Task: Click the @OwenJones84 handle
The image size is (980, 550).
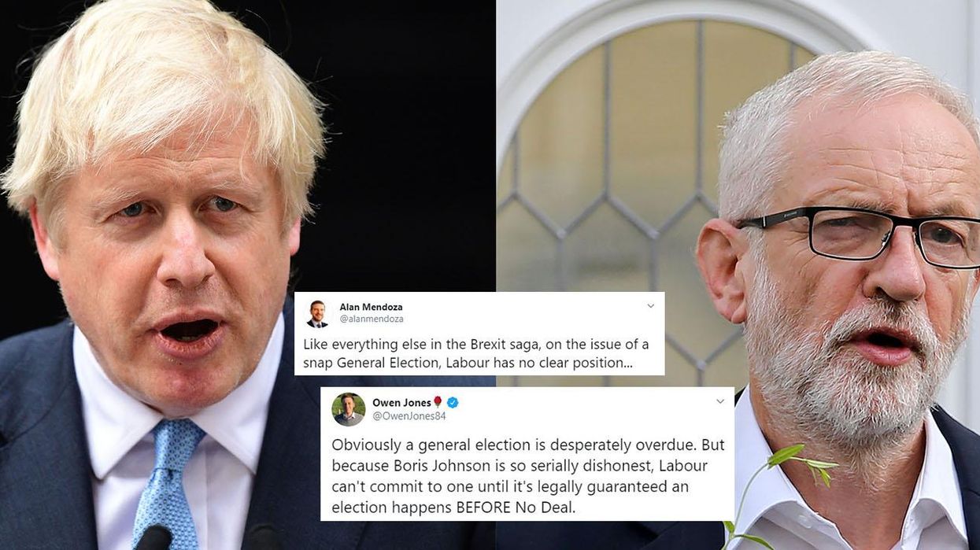Action: 409,415
